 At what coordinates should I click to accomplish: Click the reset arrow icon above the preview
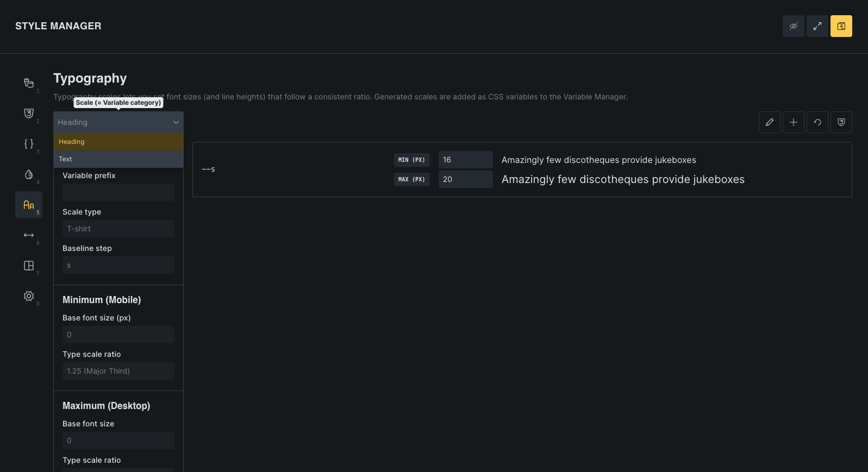pos(817,122)
